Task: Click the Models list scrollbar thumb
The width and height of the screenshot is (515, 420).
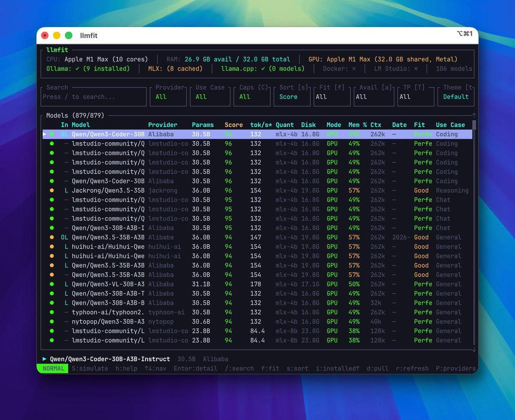Action: (474, 125)
